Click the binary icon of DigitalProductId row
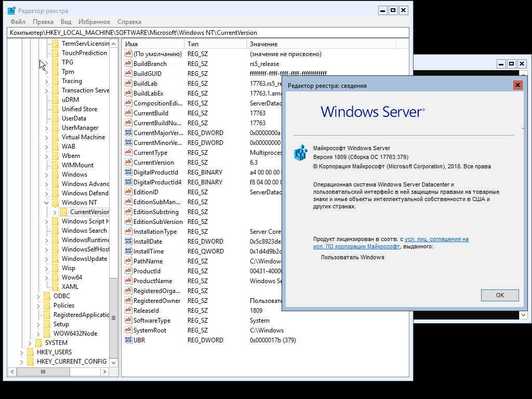The width and height of the screenshot is (532, 399). point(128,172)
